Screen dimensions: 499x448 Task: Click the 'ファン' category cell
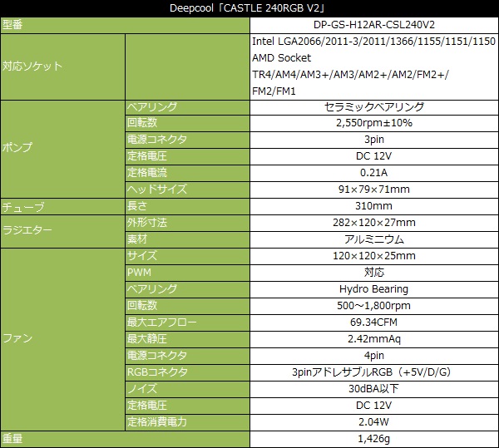coord(62,339)
